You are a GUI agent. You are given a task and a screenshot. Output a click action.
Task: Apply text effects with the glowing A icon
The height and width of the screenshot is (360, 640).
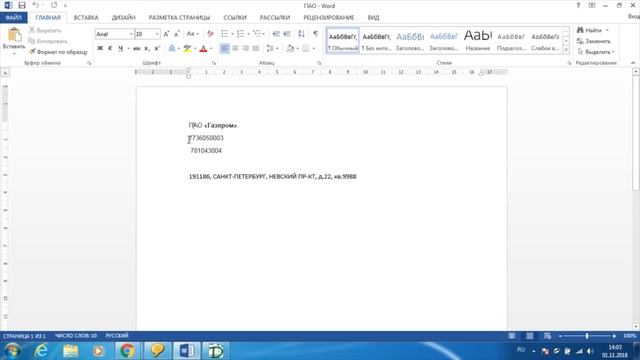pos(172,49)
